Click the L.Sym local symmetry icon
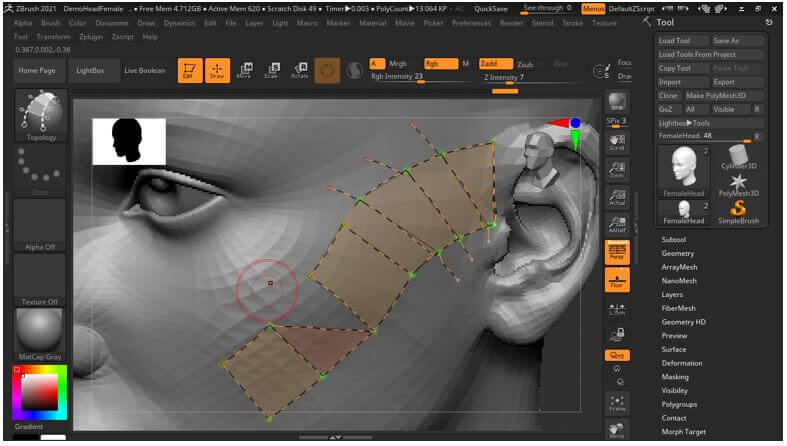The width and height of the screenshot is (787, 446). [617, 308]
